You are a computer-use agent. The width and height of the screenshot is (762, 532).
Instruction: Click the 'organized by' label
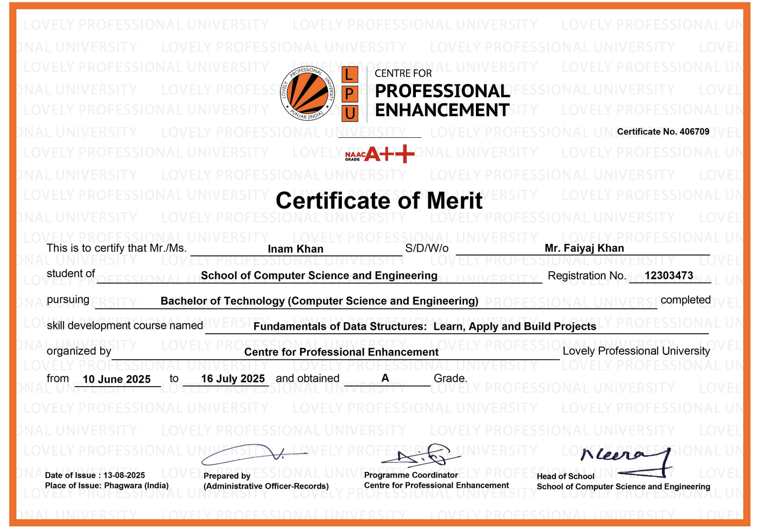pyautogui.click(x=79, y=351)
